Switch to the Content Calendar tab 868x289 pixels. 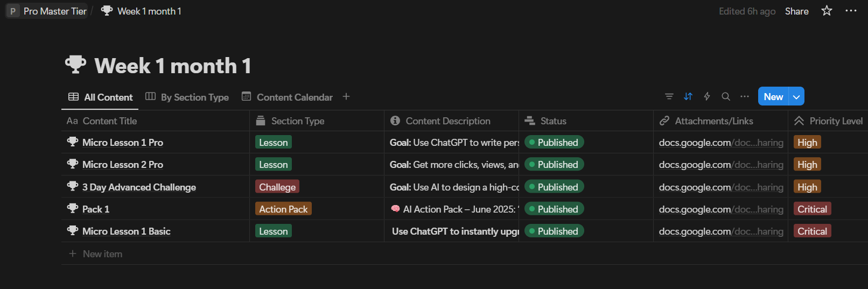click(x=288, y=97)
